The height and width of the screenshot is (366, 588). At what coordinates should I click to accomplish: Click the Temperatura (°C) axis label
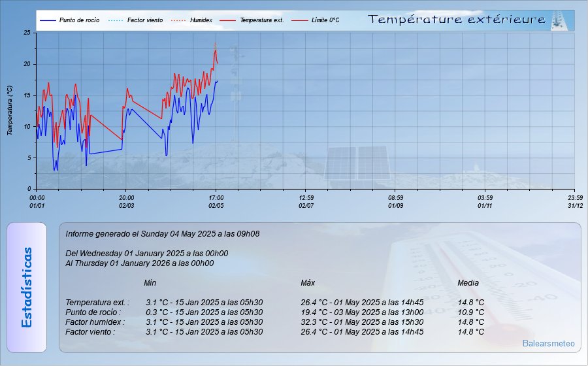click(10, 110)
